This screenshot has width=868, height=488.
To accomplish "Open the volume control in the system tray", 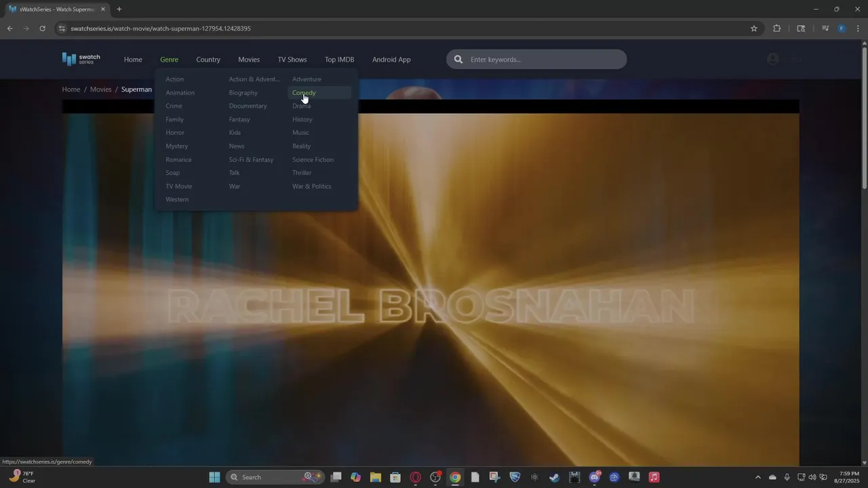I will (x=812, y=477).
